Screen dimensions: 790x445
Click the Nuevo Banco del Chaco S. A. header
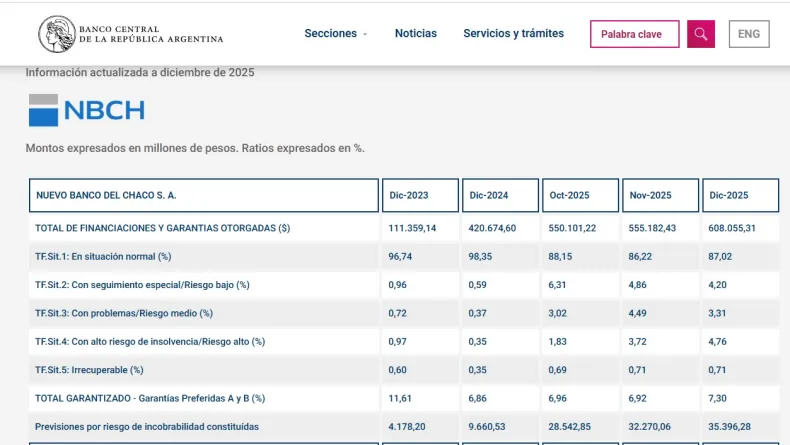tap(204, 195)
